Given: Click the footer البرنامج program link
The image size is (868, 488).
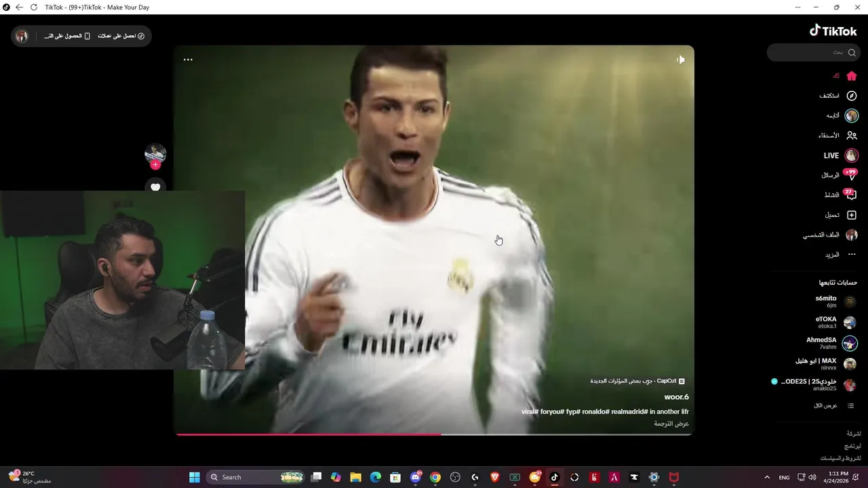Looking at the screenshot, I should pos(852,446).
